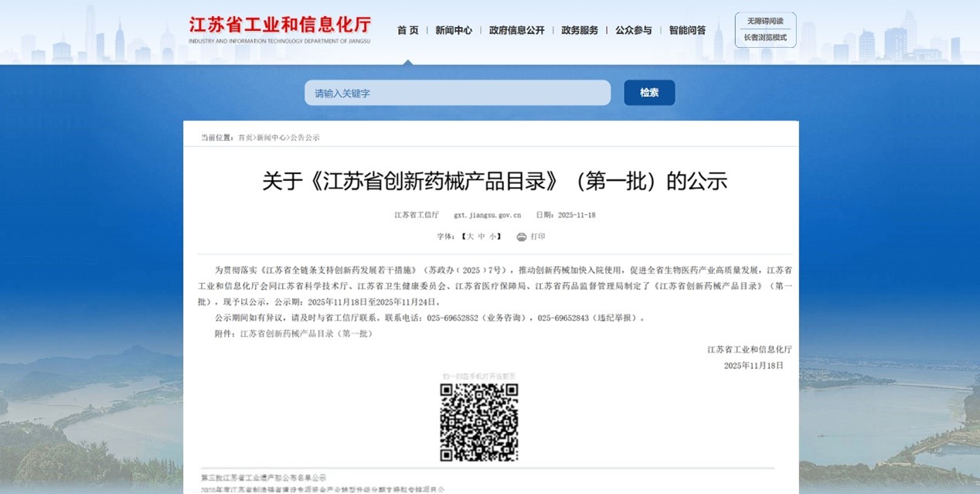Screen dimensions: 980x494
Task: Click the printer icon next to 打印
Action: click(x=522, y=237)
